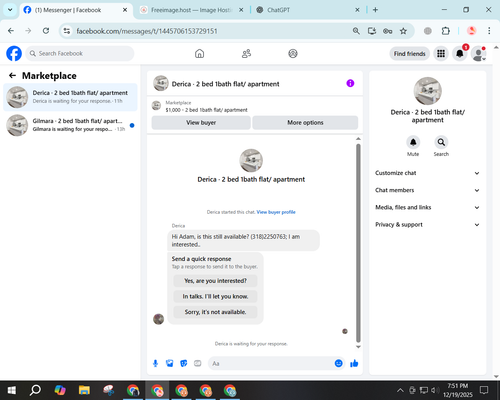Open the Facebook menu grid icon

pyautogui.click(x=441, y=53)
